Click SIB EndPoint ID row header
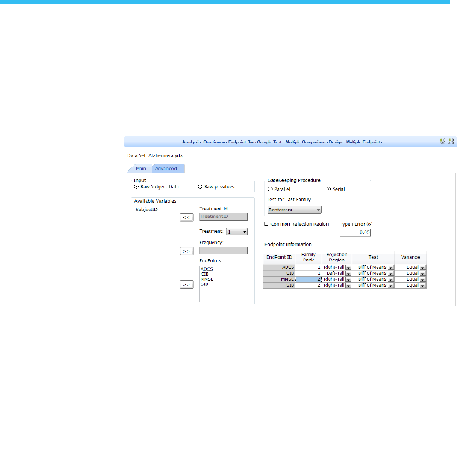The image size is (457, 476). 279,285
